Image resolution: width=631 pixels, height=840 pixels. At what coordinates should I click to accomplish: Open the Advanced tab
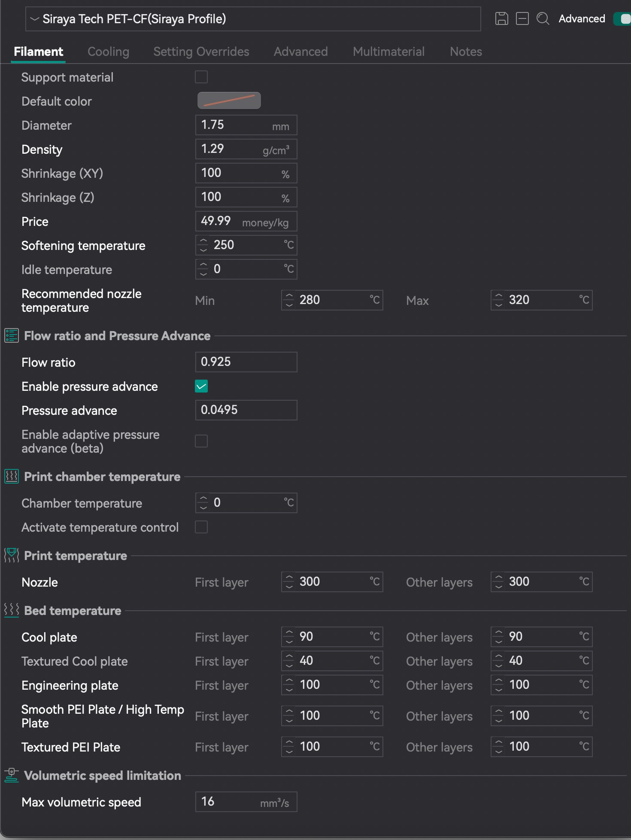tap(301, 52)
